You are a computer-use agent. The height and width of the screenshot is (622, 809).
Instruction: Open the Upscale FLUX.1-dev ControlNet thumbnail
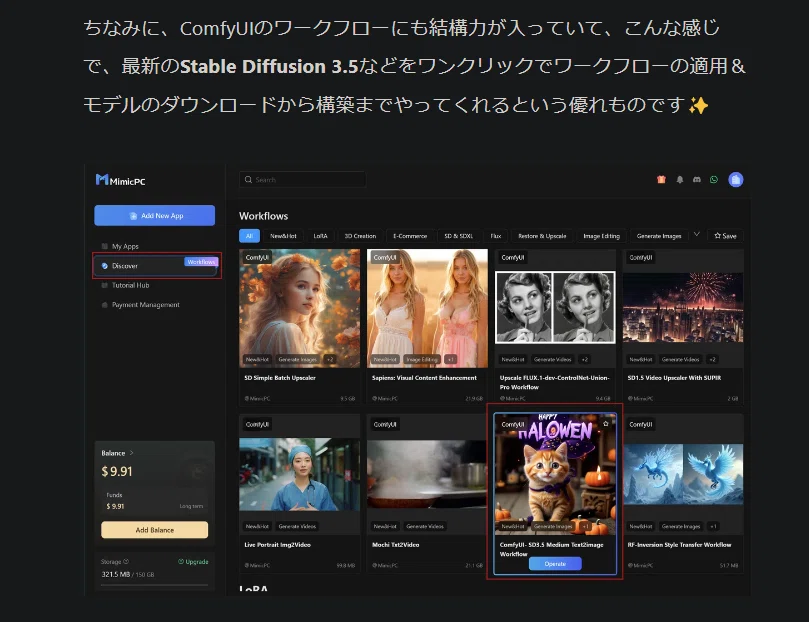tap(555, 307)
